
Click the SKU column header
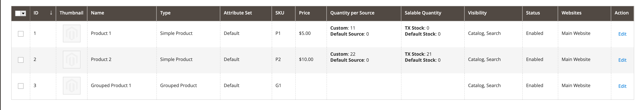[279, 13]
